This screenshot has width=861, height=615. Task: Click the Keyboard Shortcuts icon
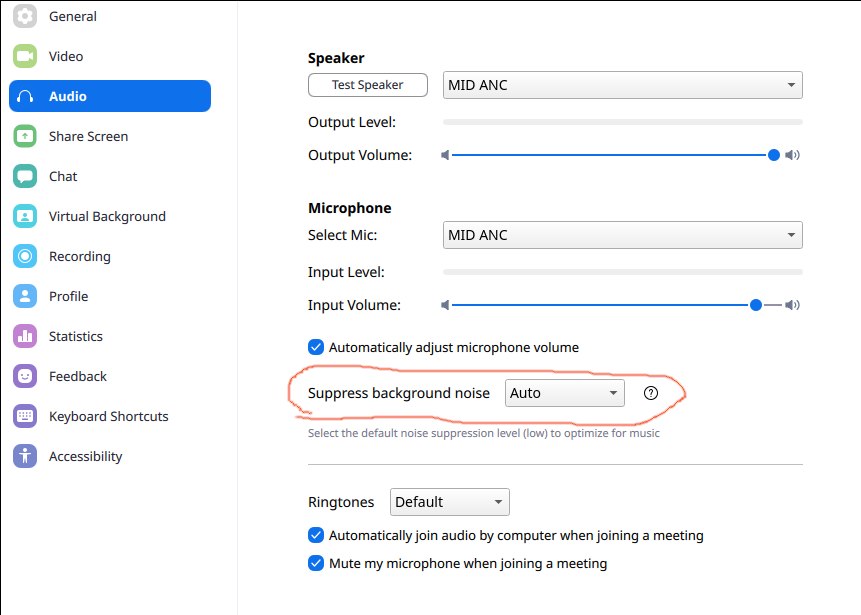tap(25, 416)
